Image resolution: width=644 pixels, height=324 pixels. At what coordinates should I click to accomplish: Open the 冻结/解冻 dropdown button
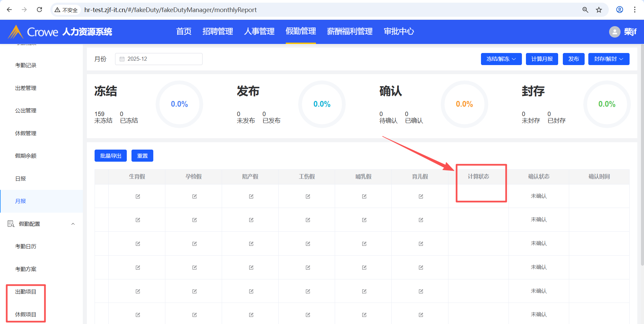(501, 59)
